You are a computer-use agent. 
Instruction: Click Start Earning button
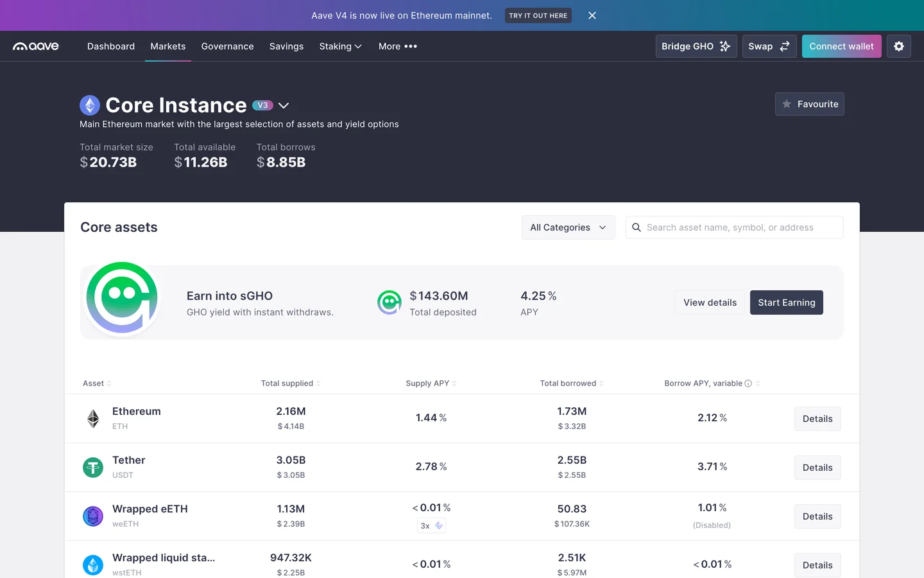(x=787, y=302)
